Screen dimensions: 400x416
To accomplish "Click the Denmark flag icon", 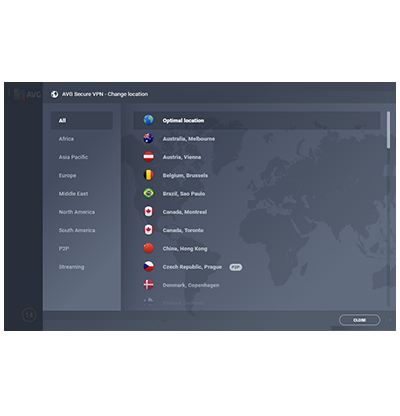I will [x=148, y=285].
